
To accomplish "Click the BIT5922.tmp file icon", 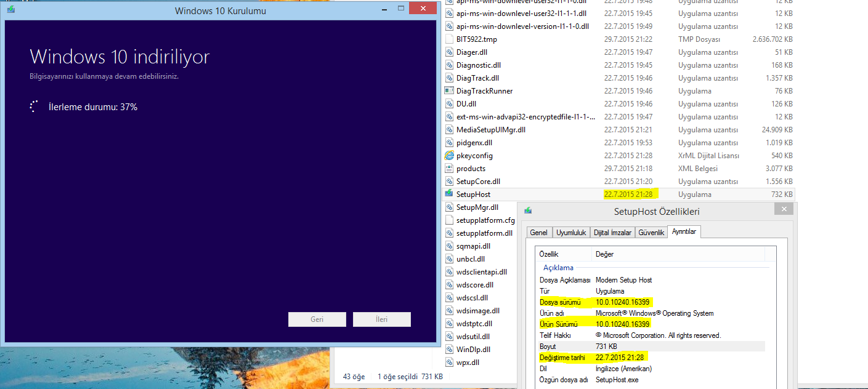I will pyautogui.click(x=449, y=39).
